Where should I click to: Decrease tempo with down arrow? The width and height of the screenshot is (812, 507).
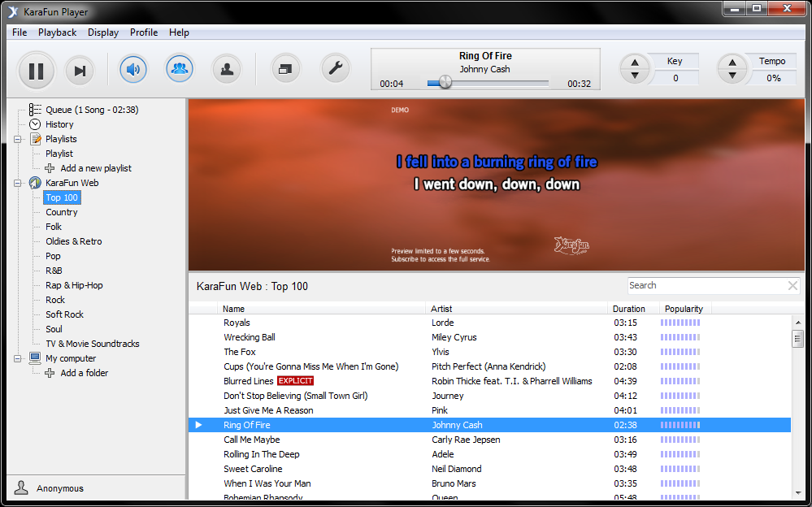click(732, 76)
